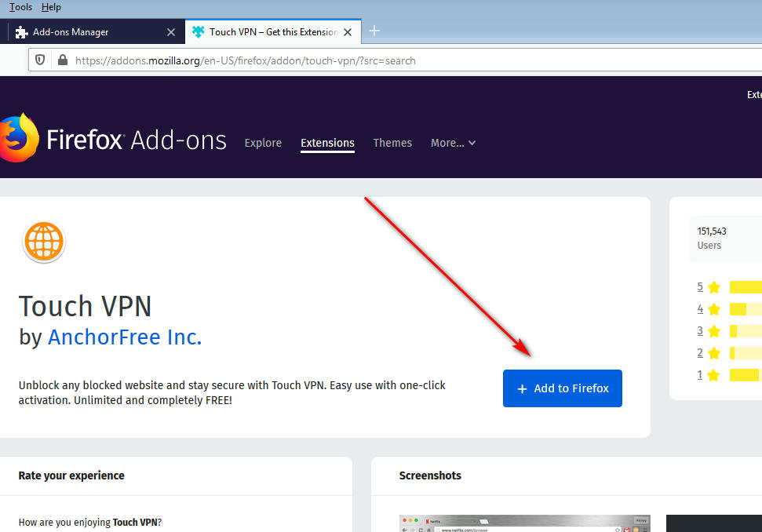The height and width of the screenshot is (532, 762).
Task: Click the Touch VPN globe icon
Action: click(x=44, y=242)
